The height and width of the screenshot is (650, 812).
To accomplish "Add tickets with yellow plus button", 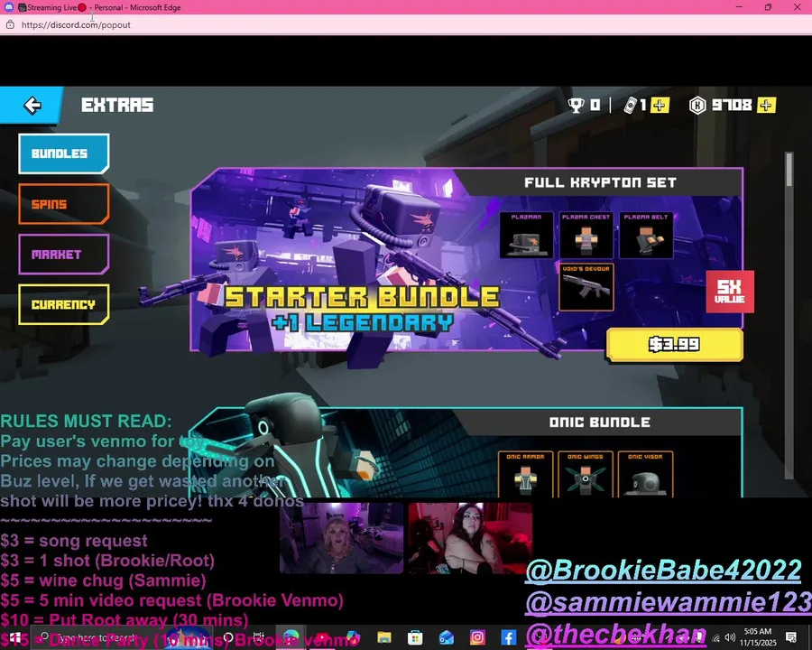I will [660, 106].
